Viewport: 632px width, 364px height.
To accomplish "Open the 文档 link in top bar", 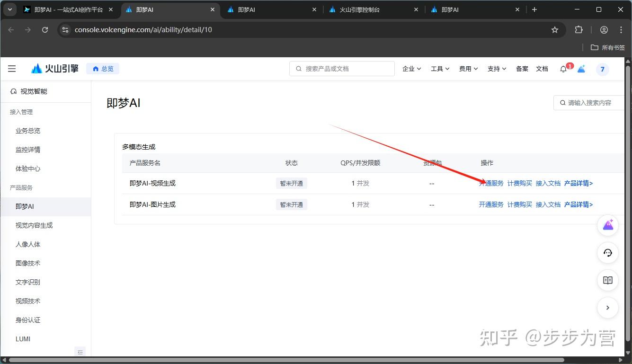I will [542, 69].
